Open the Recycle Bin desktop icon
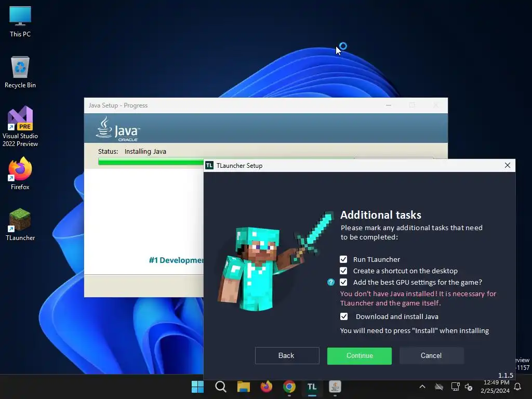Viewport: 532px width, 399px height. pyautogui.click(x=20, y=72)
